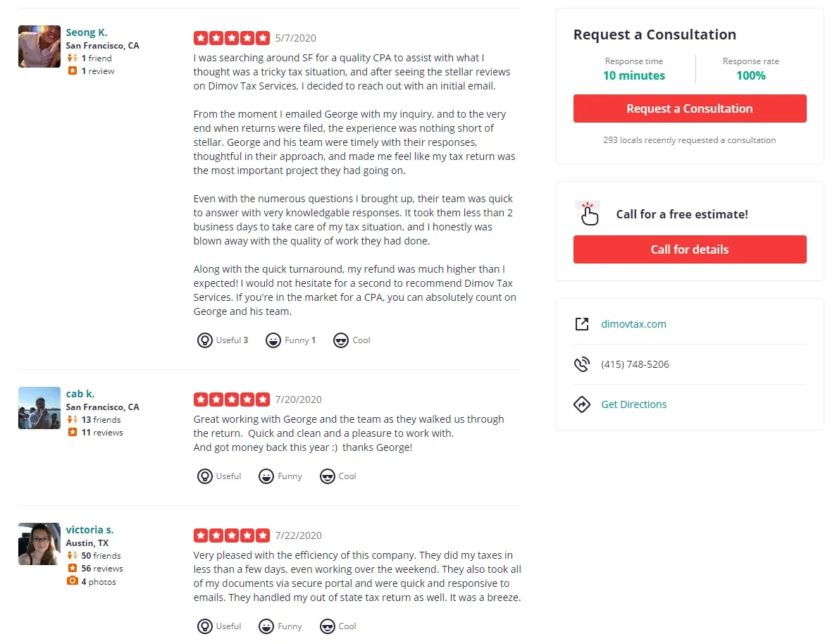The image size is (837, 644).
Task: Click the phone icon next to (415) 748-5206
Action: [x=582, y=364]
